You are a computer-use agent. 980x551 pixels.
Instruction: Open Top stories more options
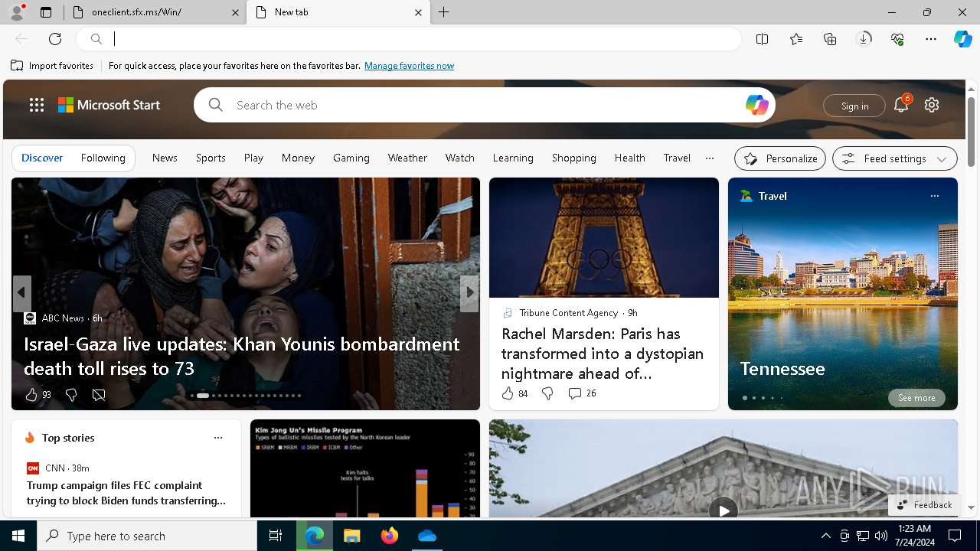(218, 438)
